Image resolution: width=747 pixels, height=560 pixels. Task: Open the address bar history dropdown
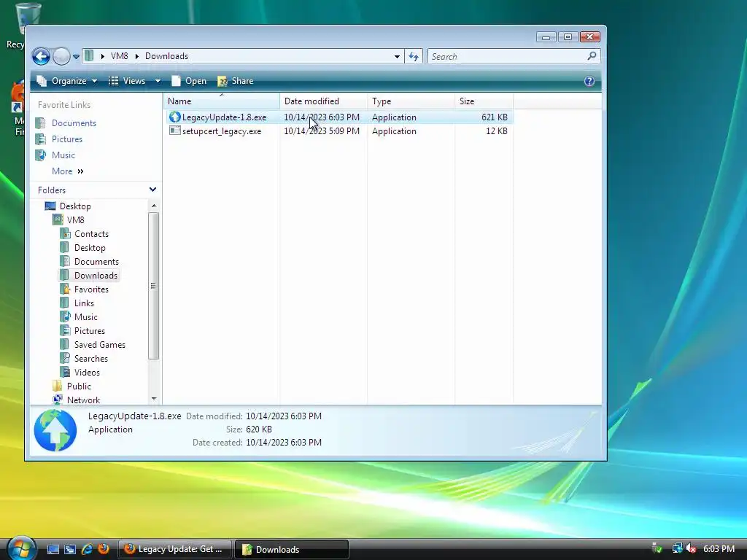397,57
